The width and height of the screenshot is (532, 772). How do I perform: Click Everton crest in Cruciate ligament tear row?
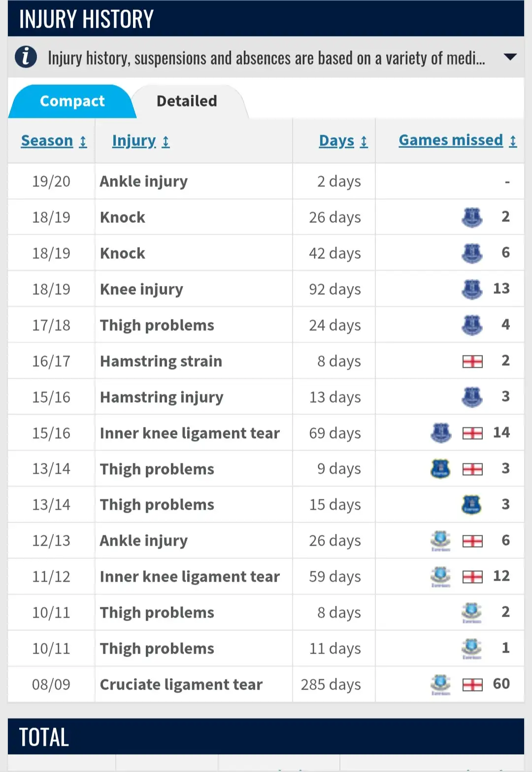440,684
